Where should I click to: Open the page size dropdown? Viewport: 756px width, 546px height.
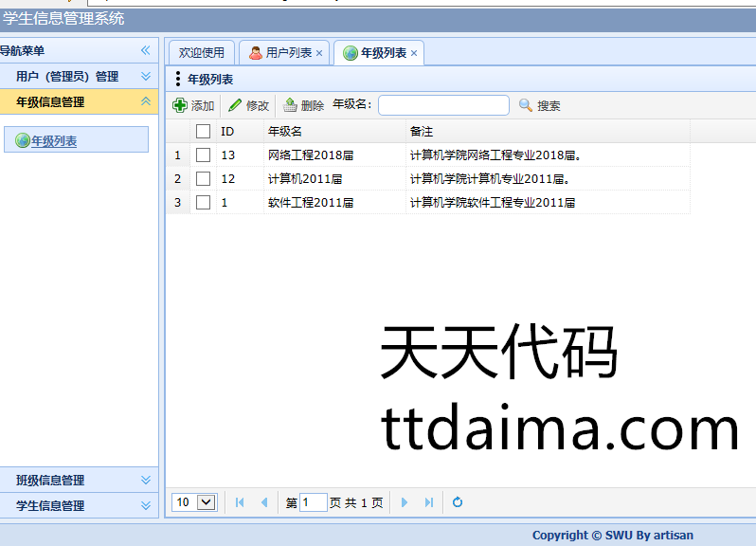[x=207, y=502]
